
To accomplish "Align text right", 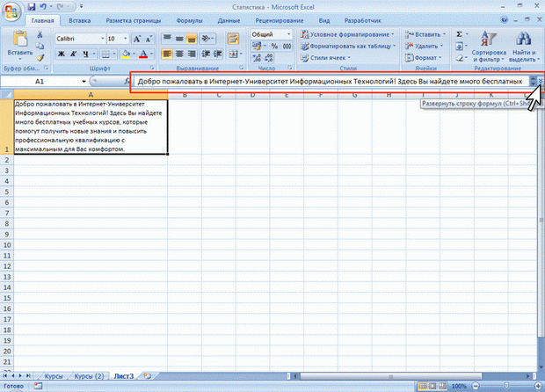I will 192,54.
